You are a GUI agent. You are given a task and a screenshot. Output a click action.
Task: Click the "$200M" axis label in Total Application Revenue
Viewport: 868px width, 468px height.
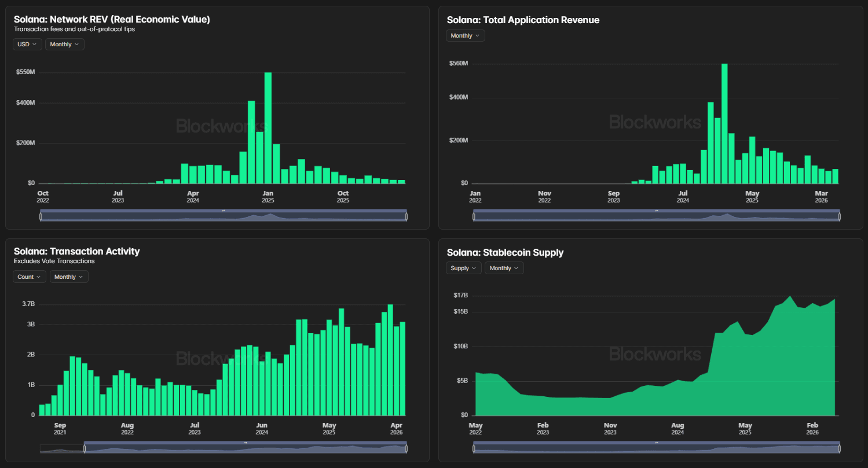coord(459,141)
